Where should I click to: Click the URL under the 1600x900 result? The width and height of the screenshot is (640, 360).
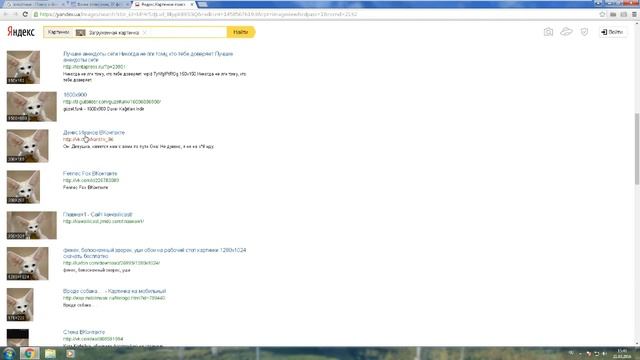tap(112, 102)
